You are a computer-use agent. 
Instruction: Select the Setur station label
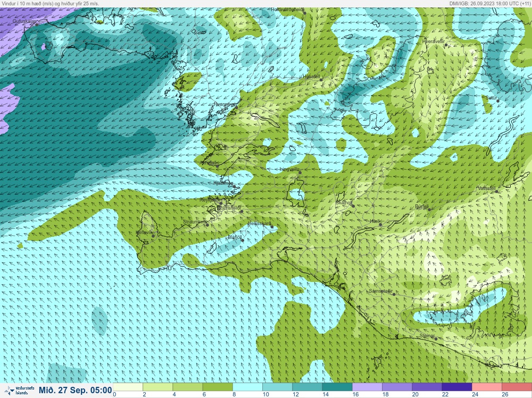491,98
